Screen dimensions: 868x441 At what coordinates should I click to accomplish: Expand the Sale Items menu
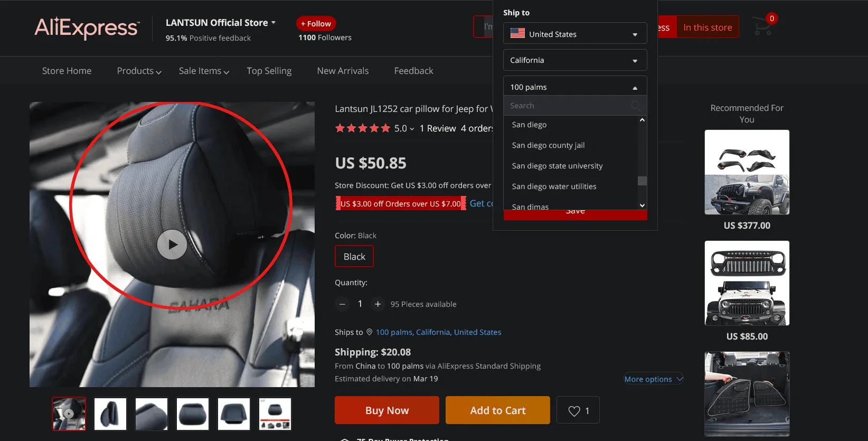point(204,71)
